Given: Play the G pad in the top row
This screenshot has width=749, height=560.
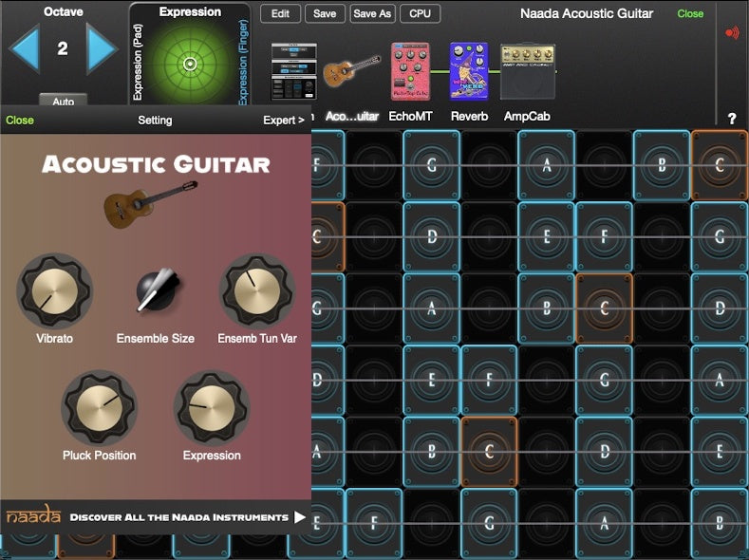Looking at the screenshot, I should pyautogui.click(x=431, y=165).
